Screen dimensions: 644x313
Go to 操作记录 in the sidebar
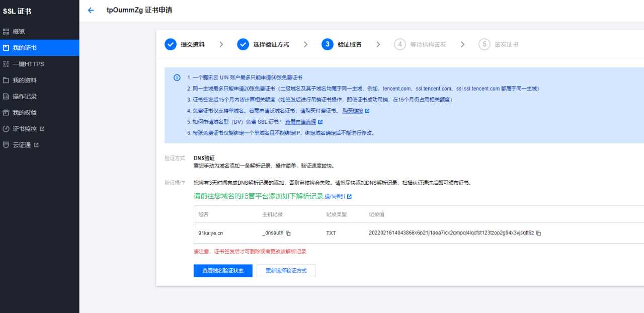(x=25, y=96)
